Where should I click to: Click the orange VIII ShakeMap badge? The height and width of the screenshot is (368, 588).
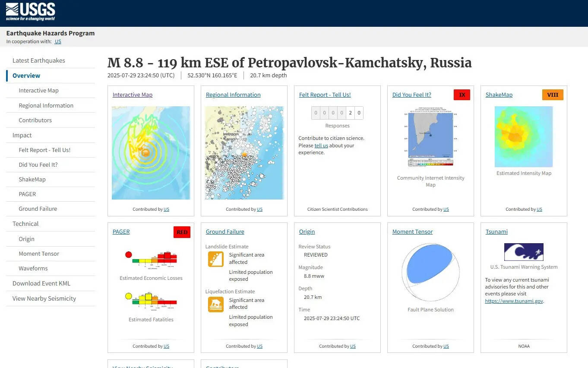pos(552,95)
